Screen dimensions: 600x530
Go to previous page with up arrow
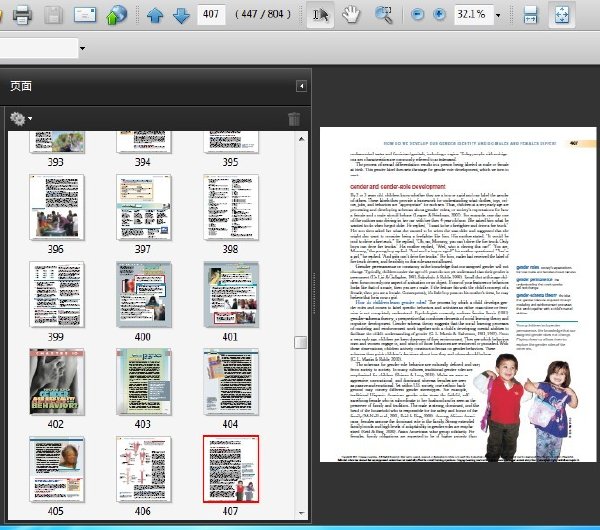[155, 15]
